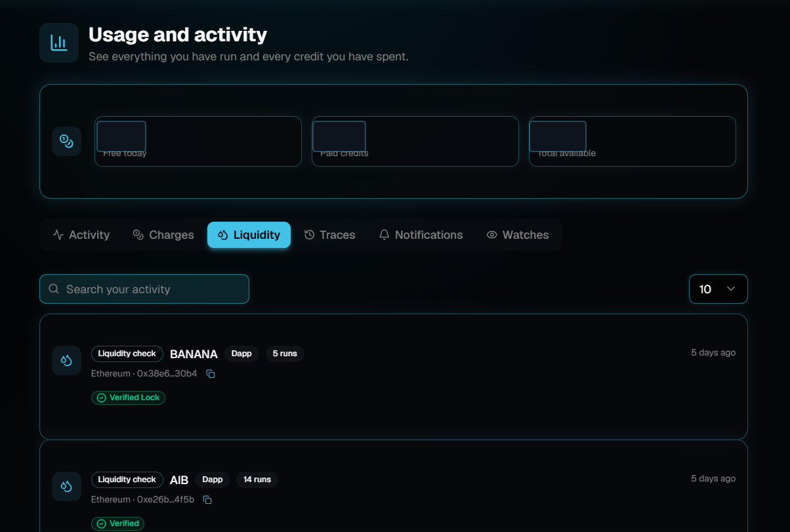
Task: Click the Dapp tag on the AIB row
Action: [213, 480]
